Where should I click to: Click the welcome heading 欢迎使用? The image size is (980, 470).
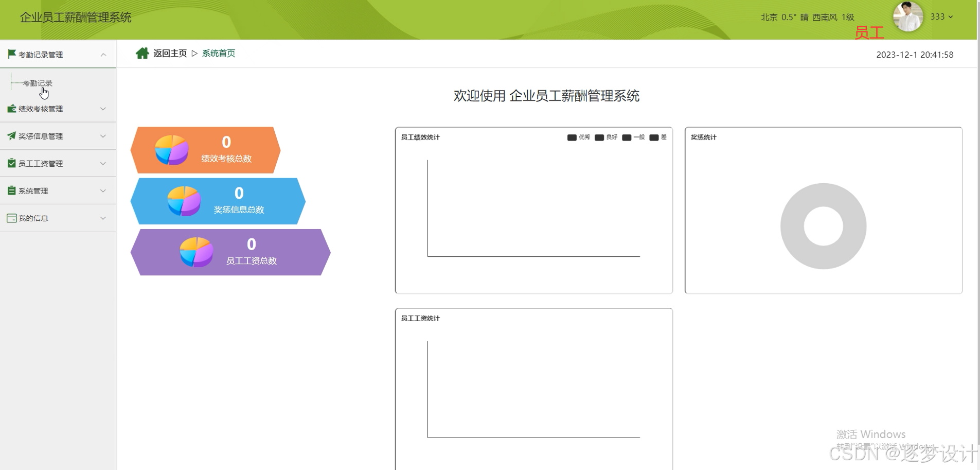pos(546,96)
